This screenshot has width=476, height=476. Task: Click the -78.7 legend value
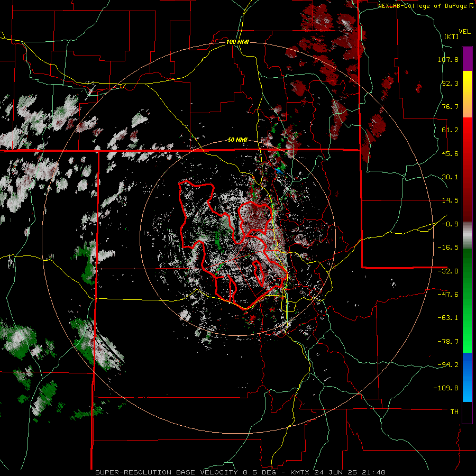[448, 342]
